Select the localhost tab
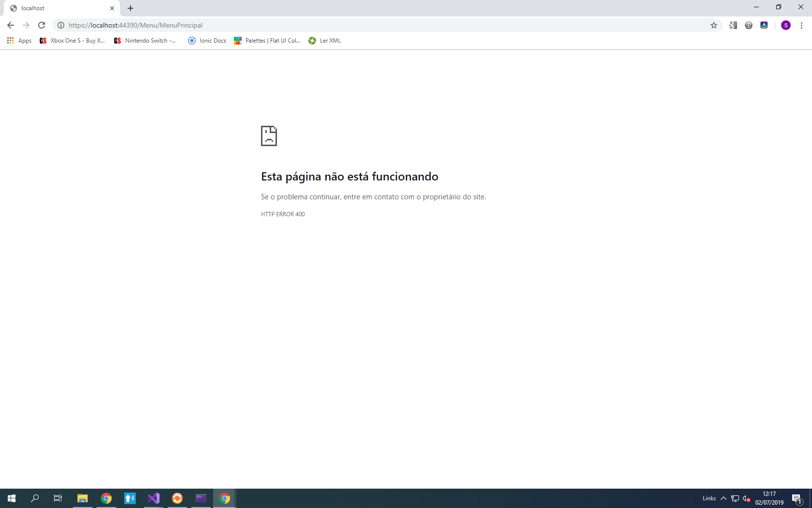 point(62,8)
